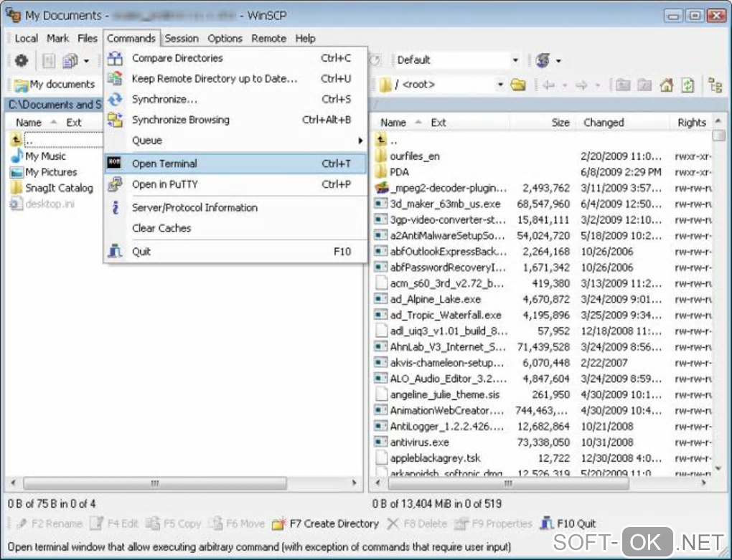Open the queue toolbar dropdown arrow
The image size is (732, 560).
click(86, 61)
